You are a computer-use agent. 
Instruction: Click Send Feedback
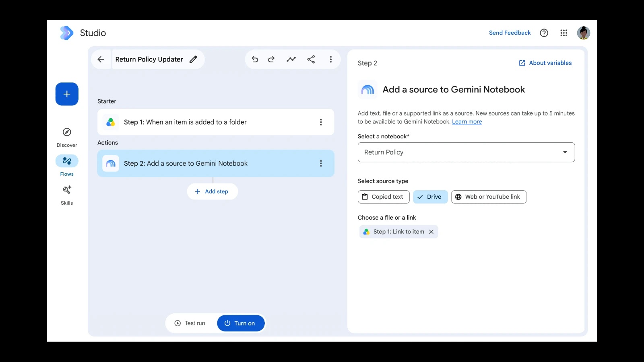tap(510, 33)
